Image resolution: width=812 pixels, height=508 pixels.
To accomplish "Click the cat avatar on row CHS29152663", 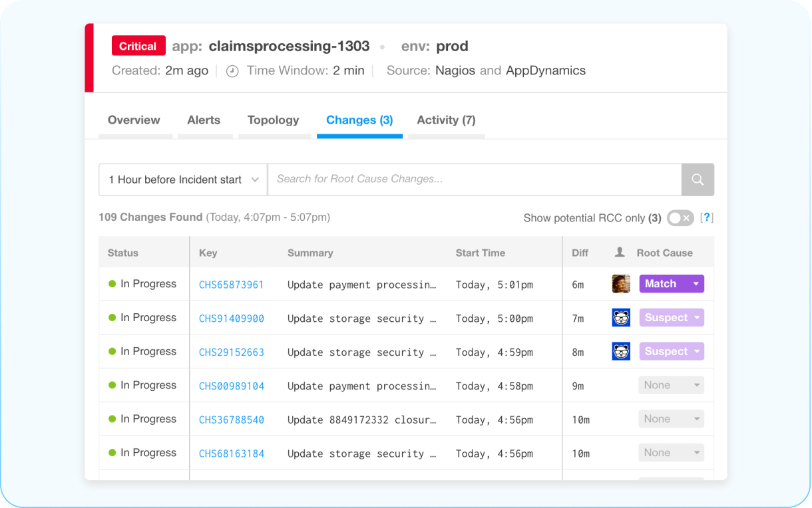I will [x=621, y=351].
